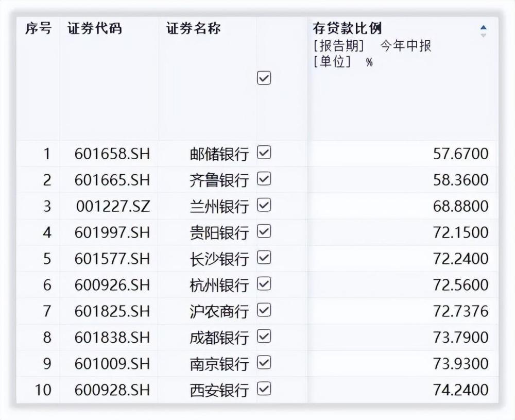
Task: Select the value 72.5600
Action: point(461,285)
